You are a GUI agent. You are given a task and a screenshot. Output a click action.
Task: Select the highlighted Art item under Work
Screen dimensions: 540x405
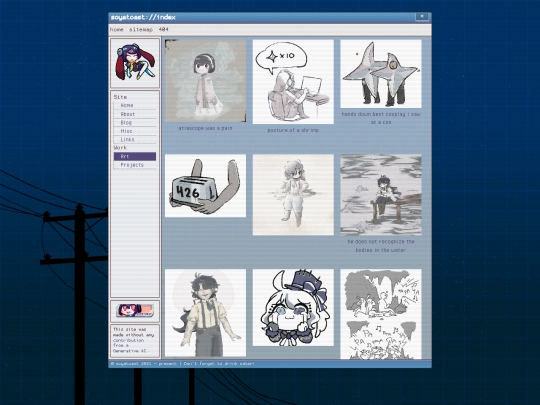pyautogui.click(x=135, y=156)
